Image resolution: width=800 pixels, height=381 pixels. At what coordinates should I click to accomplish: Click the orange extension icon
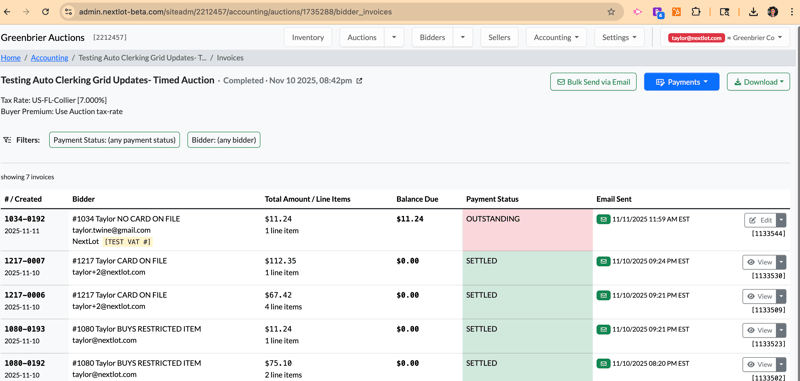pyautogui.click(x=677, y=12)
